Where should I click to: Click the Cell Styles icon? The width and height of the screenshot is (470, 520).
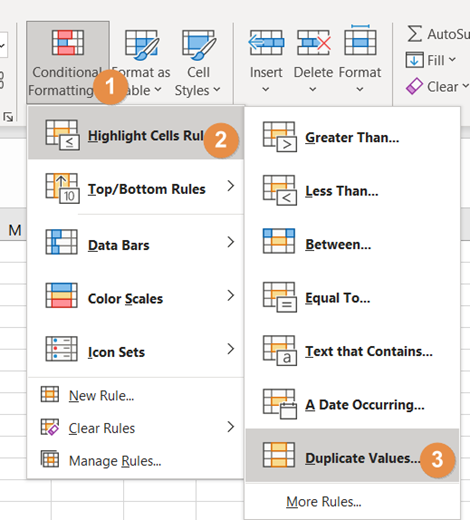click(x=199, y=45)
